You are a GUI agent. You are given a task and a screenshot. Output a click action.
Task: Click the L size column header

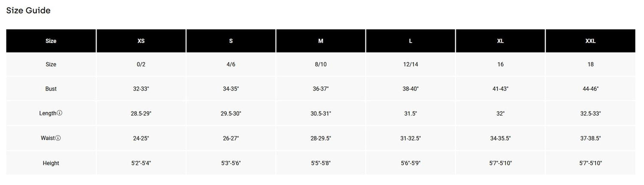pyautogui.click(x=410, y=41)
